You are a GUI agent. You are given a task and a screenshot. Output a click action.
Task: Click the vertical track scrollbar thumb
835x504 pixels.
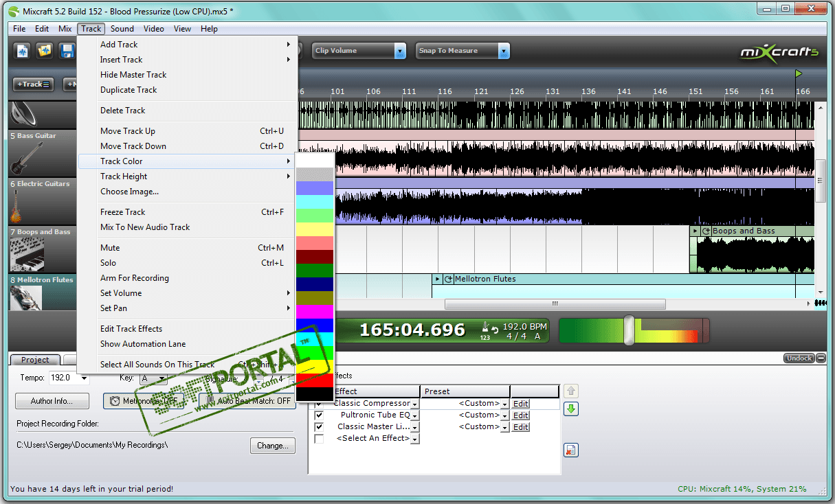[x=821, y=181]
